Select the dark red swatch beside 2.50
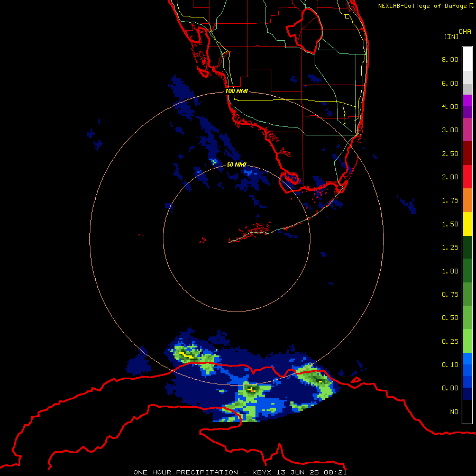This screenshot has height=476, width=476. click(467, 153)
